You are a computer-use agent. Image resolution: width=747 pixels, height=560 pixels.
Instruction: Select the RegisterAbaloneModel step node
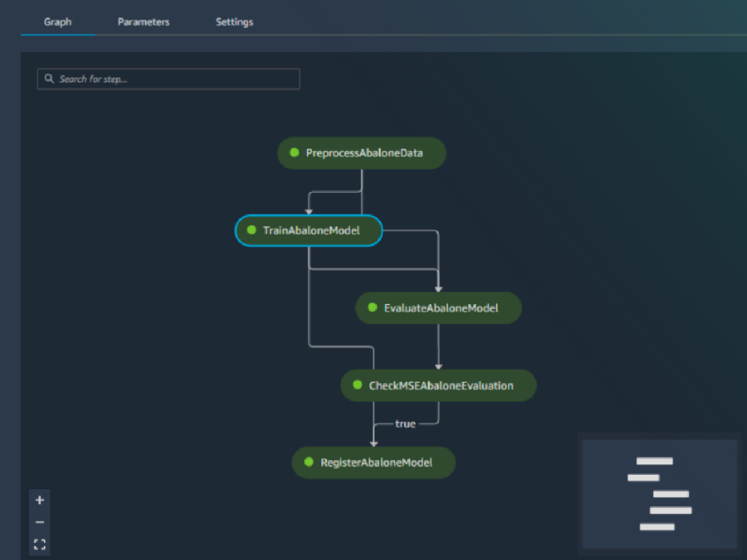376,463
